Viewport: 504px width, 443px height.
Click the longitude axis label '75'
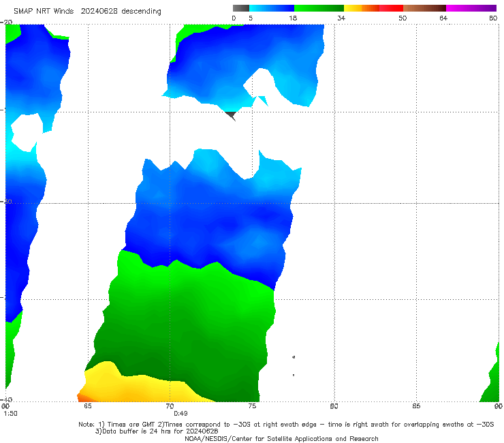tap(252, 406)
